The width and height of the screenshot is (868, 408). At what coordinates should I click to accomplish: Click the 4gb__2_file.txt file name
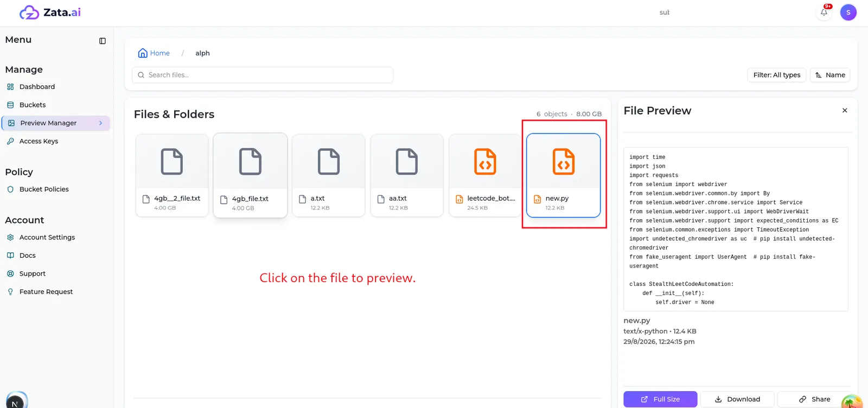point(177,199)
